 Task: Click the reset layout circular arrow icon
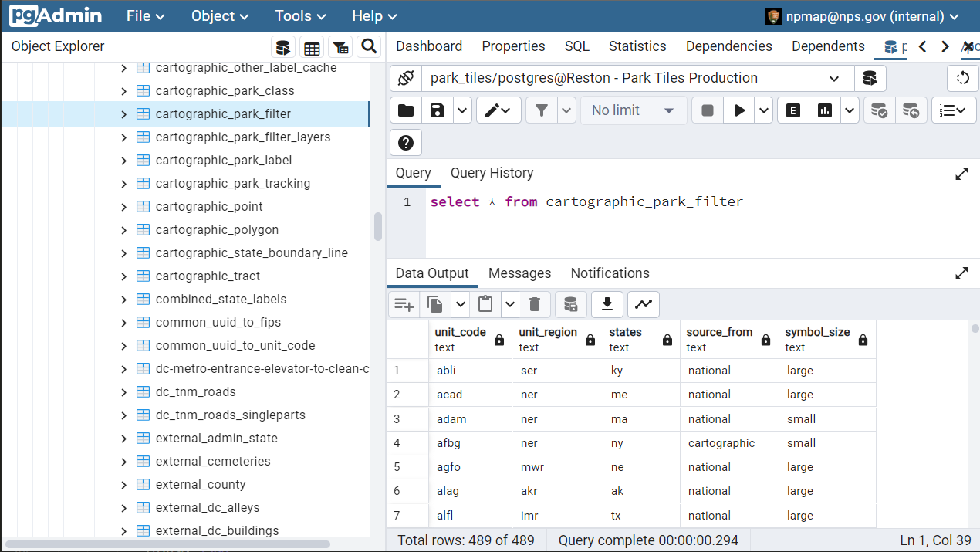962,78
